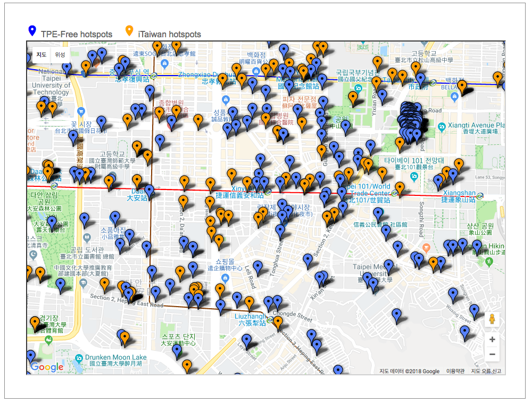Click the blue TPE-Free legend marker
532x403 pixels.
click(32, 30)
